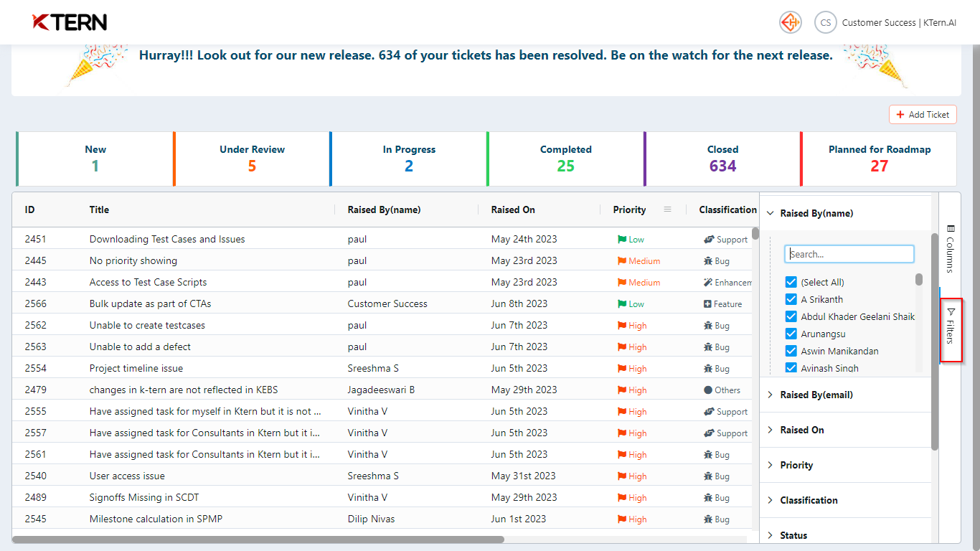This screenshot has height=551, width=980.
Task: Click Low priority flag of ticket 2566
Action: pyautogui.click(x=622, y=304)
